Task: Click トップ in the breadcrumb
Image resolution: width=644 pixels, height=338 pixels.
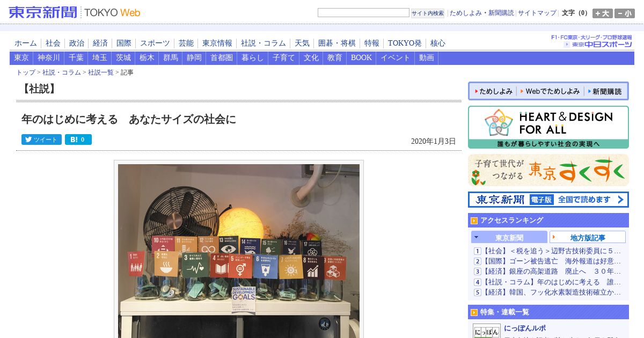Action: (x=26, y=72)
